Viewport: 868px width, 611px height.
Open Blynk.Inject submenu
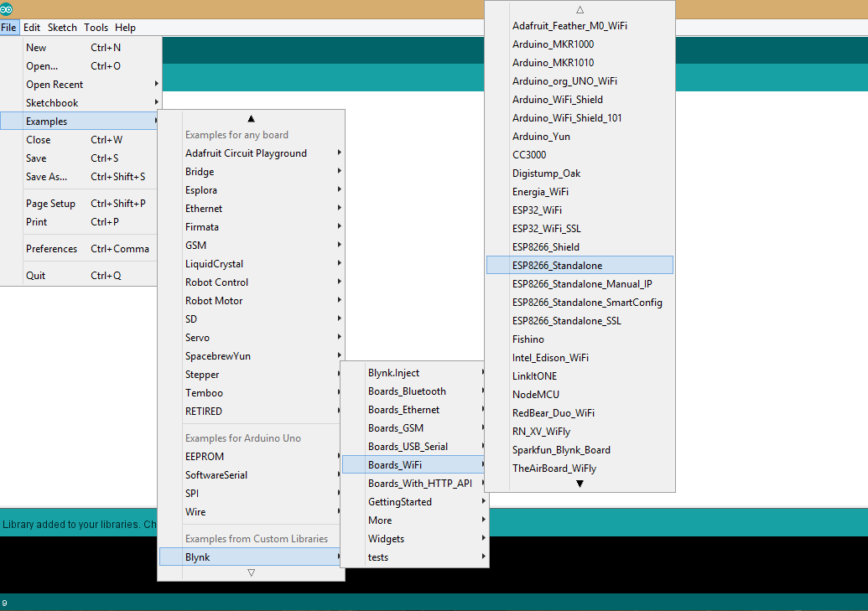point(414,372)
